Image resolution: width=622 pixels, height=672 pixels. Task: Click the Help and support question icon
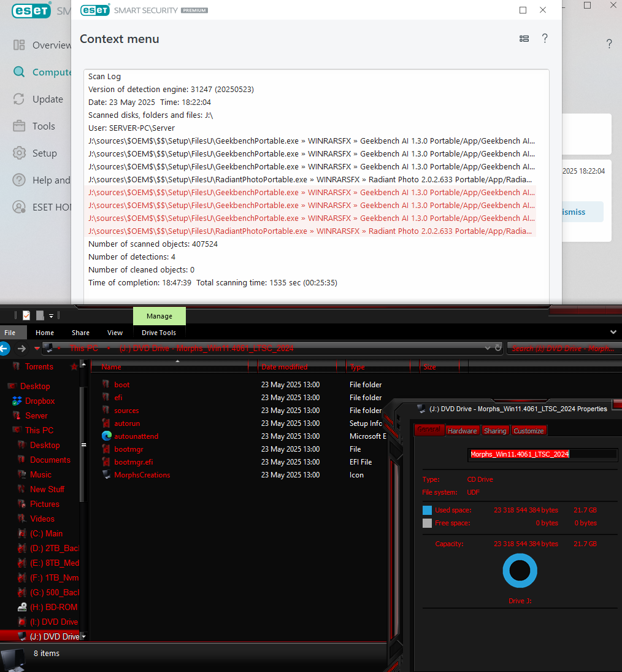pyautogui.click(x=19, y=180)
